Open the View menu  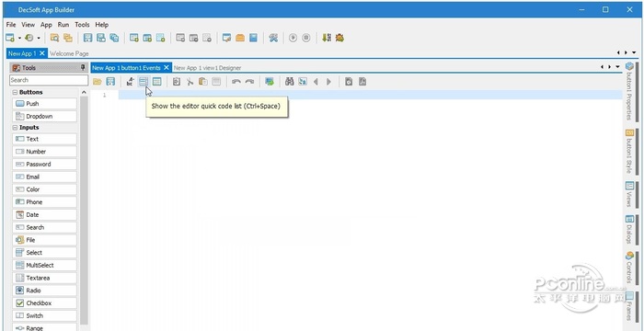pos(29,25)
